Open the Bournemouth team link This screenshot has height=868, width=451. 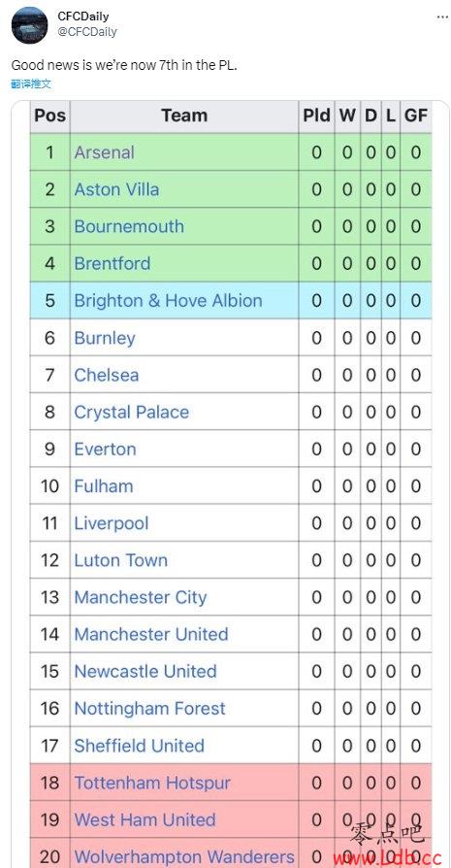coord(129,226)
